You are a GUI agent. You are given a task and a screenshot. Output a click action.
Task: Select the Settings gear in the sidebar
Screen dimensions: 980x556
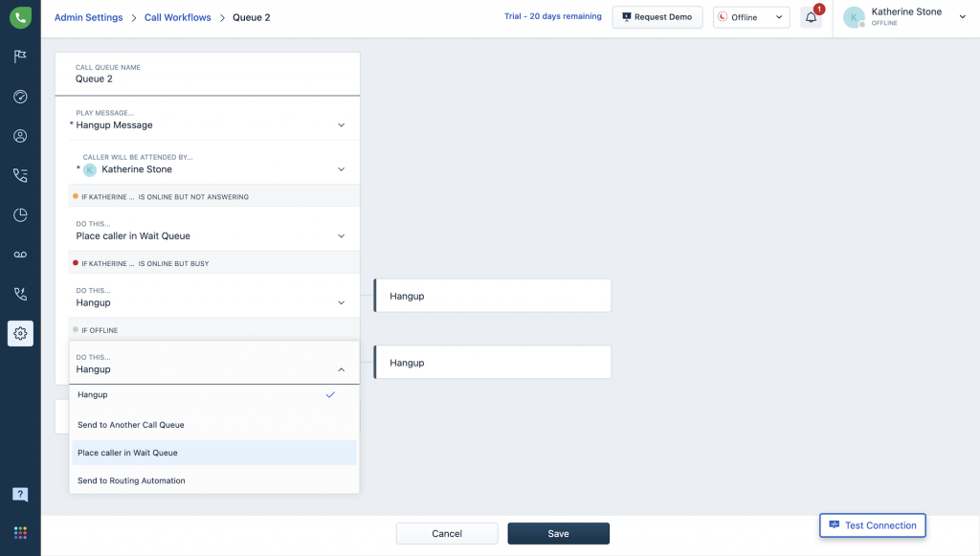click(x=20, y=333)
